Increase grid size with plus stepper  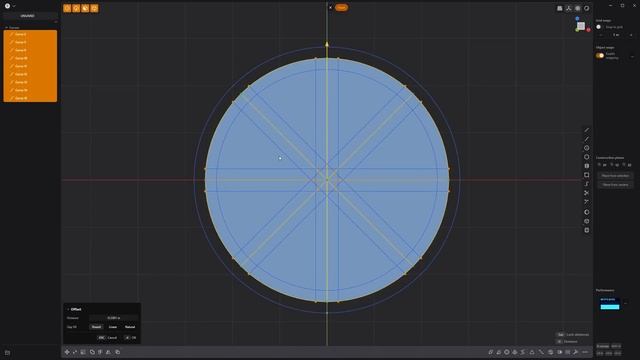(x=631, y=35)
